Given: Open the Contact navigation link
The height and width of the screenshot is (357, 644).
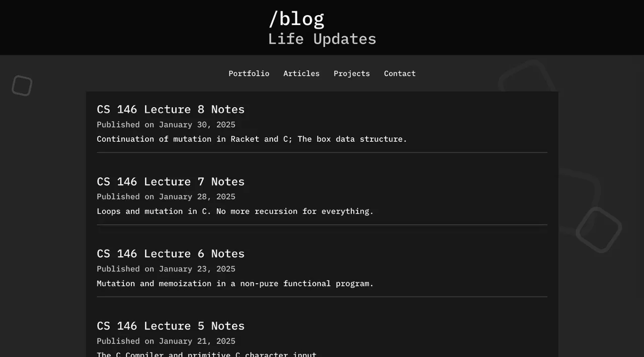Looking at the screenshot, I should click(399, 73).
